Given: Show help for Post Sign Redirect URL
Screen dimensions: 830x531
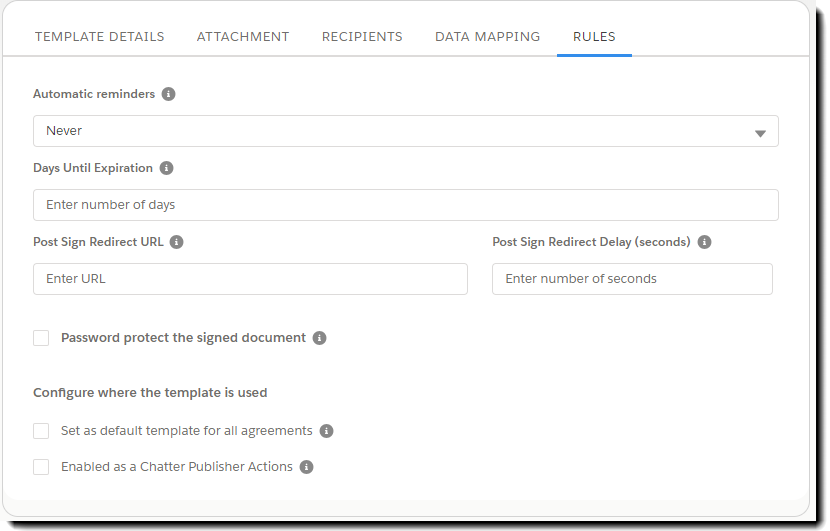Looking at the screenshot, I should pos(177,242).
